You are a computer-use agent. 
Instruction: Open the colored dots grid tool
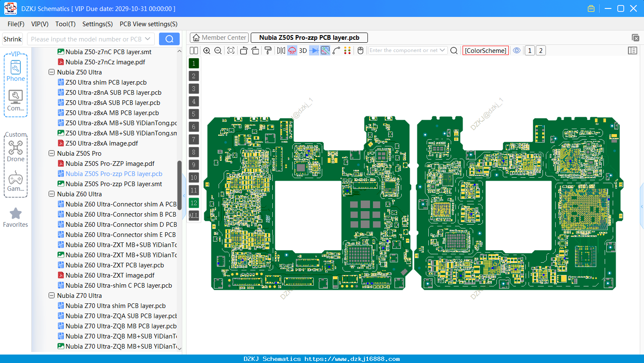tap(348, 50)
